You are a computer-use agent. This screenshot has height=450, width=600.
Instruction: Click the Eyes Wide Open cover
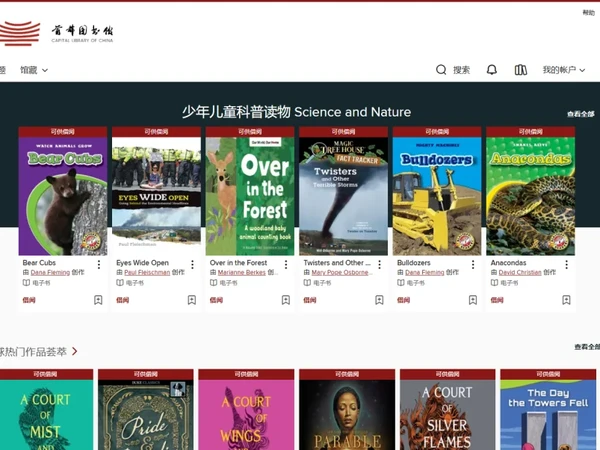coord(156,196)
